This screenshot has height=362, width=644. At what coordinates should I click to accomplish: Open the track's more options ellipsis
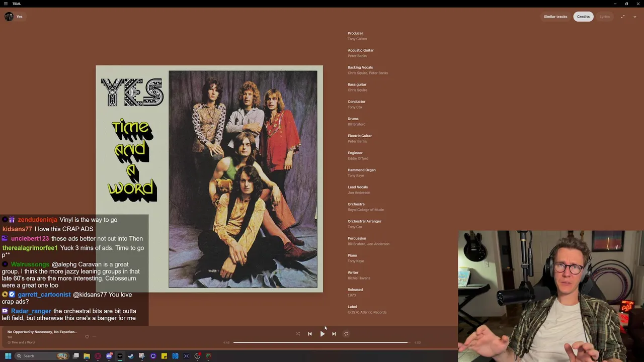(x=94, y=337)
